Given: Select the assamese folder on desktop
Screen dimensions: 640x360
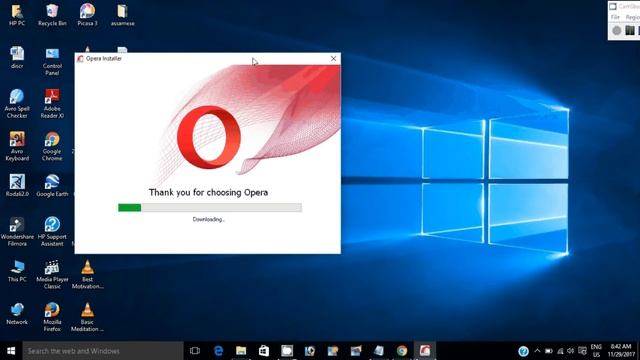Looking at the screenshot, I should pyautogui.click(x=122, y=16).
